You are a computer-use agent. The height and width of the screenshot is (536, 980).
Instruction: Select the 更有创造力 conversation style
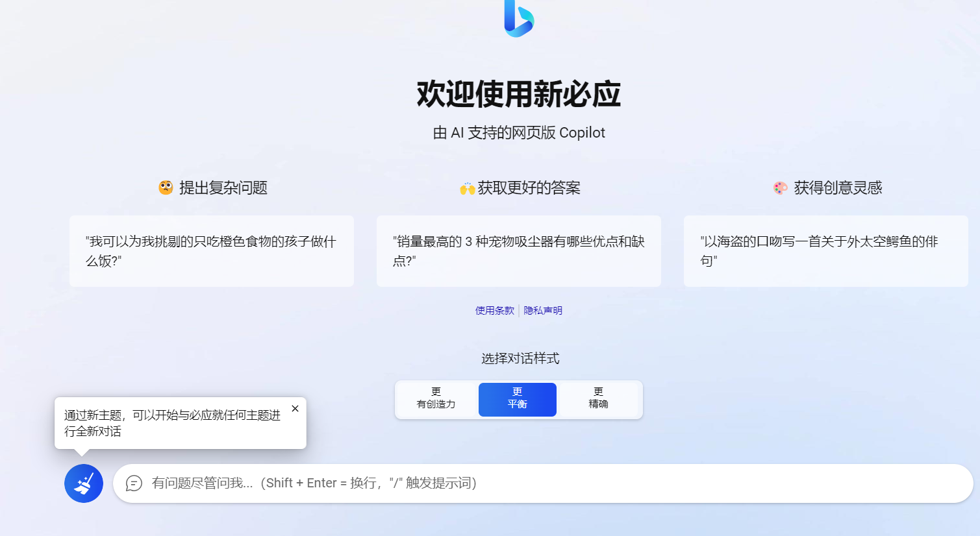436,399
